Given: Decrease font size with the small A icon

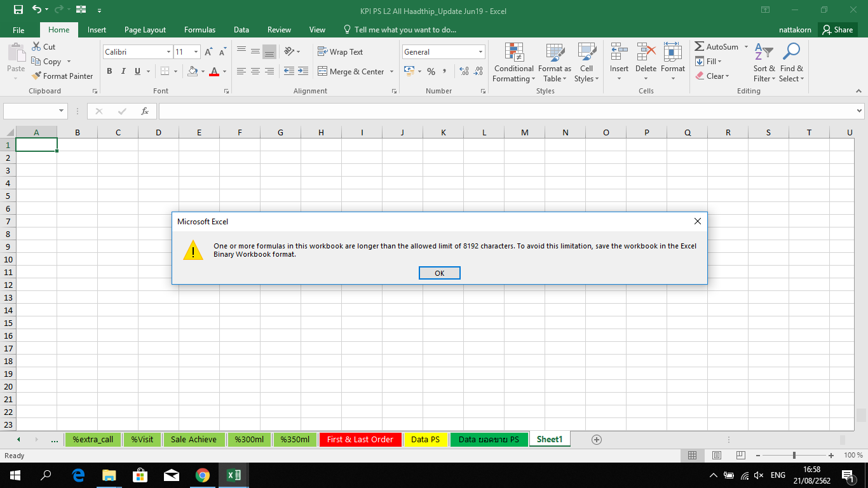Looking at the screenshot, I should 222,52.
